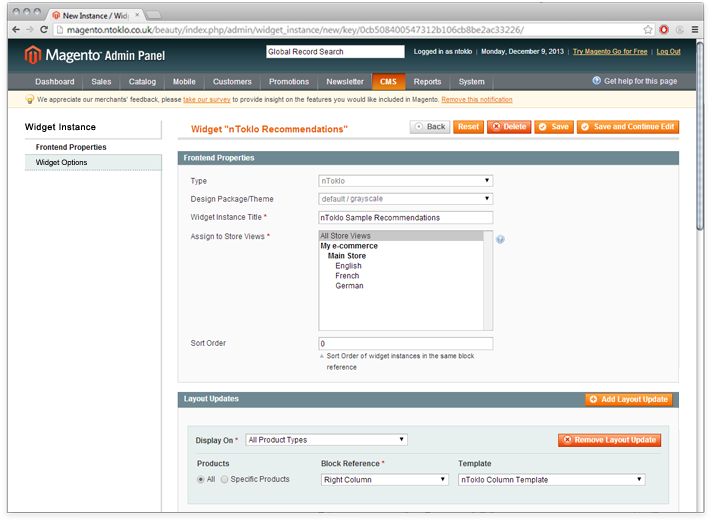Bookmark the page with the star icon
The width and height of the screenshot is (710, 528).
coord(648,30)
